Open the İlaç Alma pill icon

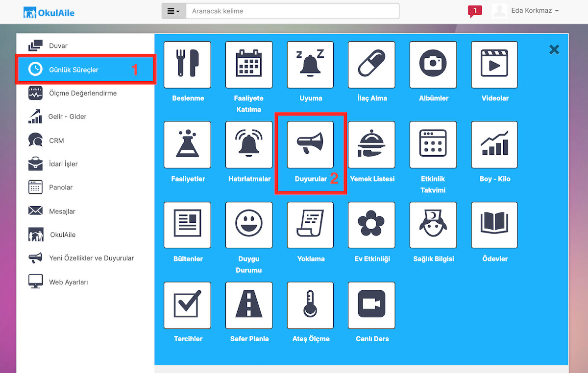372,65
